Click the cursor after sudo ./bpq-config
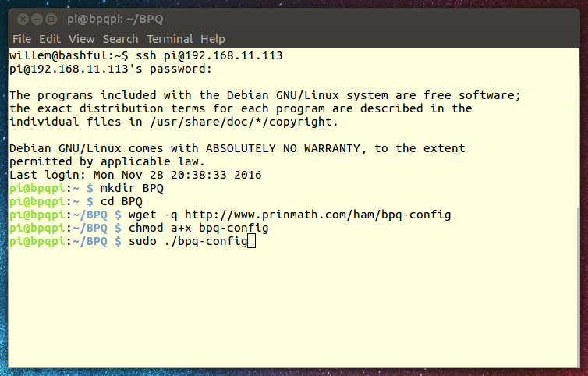The image size is (588, 376). pos(252,241)
